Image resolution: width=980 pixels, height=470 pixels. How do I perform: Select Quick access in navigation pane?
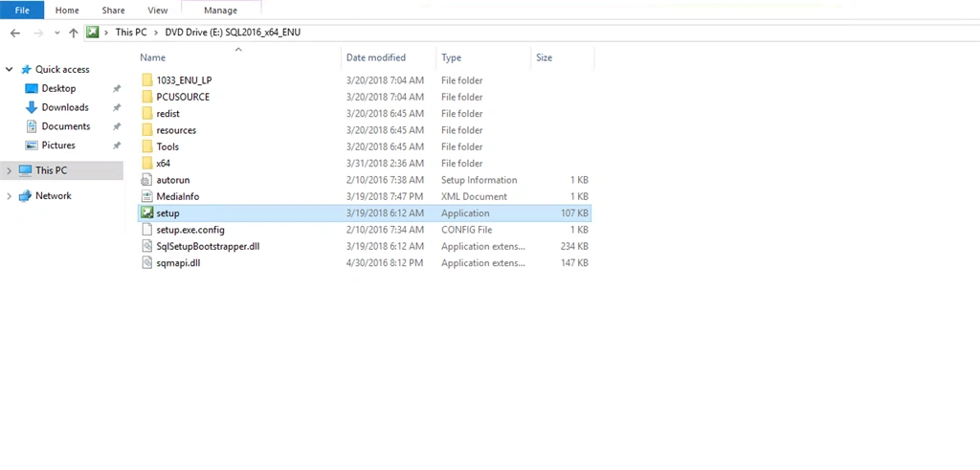[62, 69]
